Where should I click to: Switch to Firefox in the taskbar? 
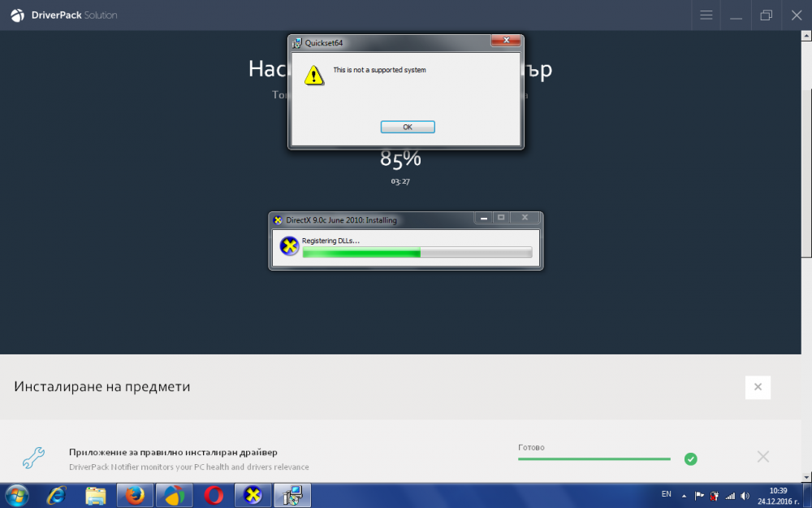[x=135, y=496]
